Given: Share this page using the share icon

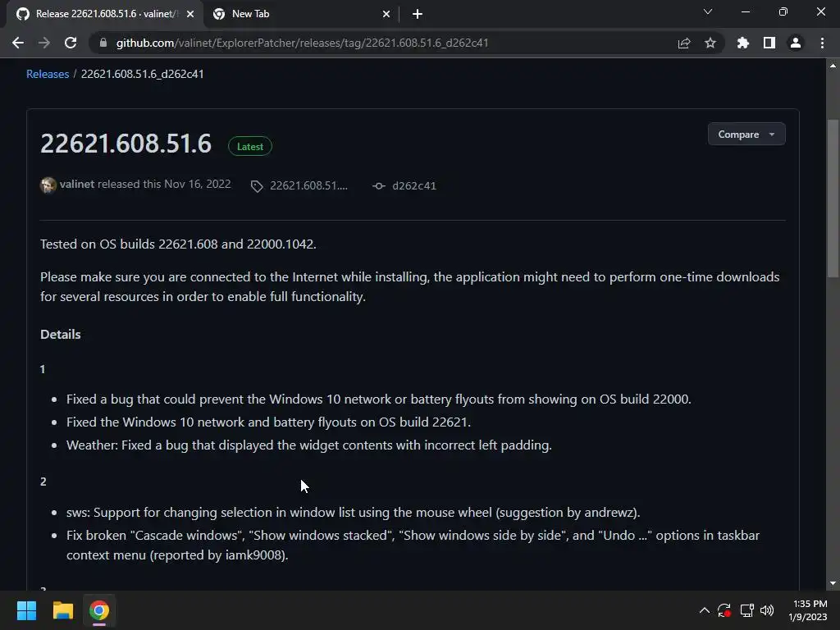Looking at the screenshot, I should tap(684, 43).
